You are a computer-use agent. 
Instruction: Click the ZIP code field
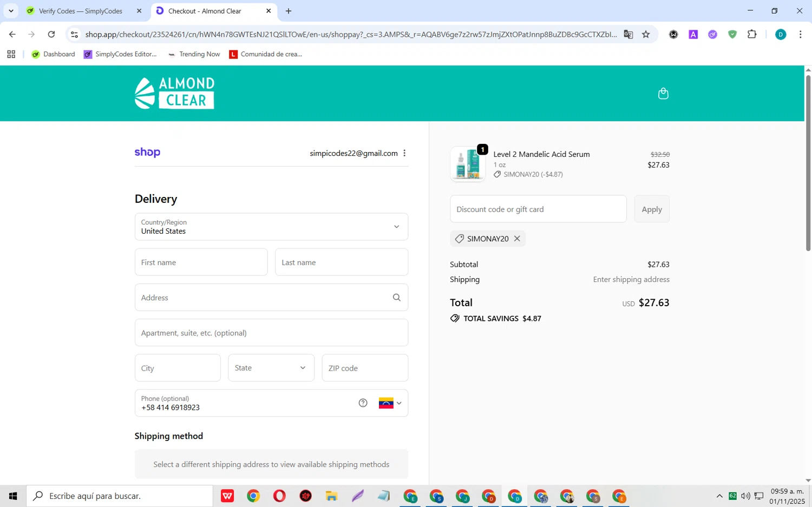pyautogui.click(x=365, y=368)
